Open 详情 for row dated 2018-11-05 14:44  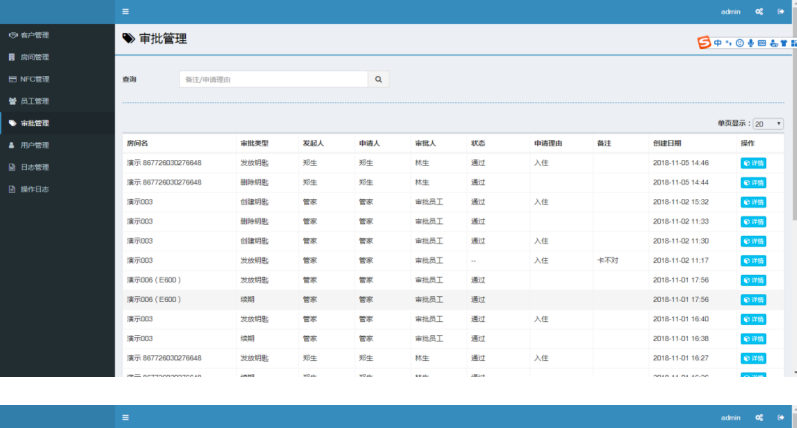coord(753,182)
